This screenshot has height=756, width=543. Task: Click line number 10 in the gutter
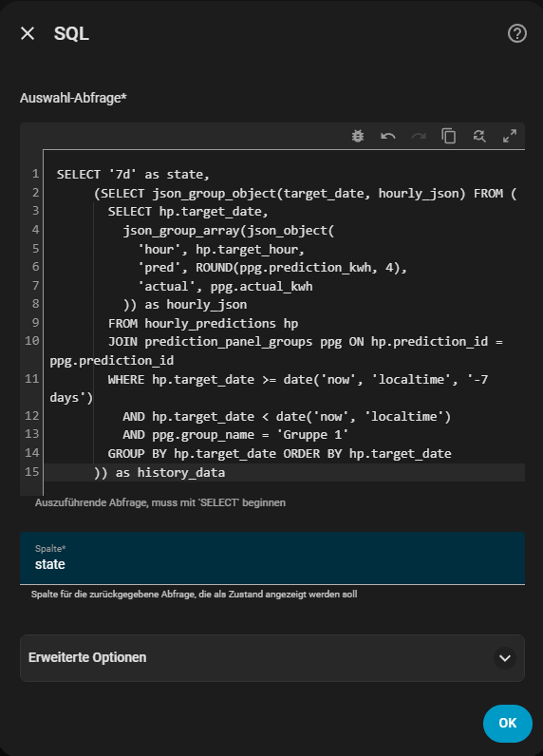(32, 341)
